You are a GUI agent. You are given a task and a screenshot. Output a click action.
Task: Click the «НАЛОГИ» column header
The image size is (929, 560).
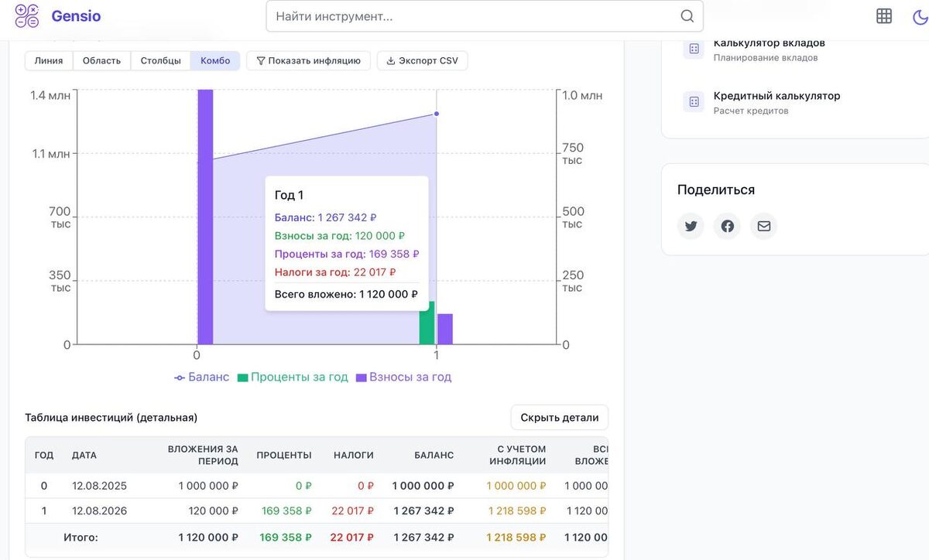354,455
